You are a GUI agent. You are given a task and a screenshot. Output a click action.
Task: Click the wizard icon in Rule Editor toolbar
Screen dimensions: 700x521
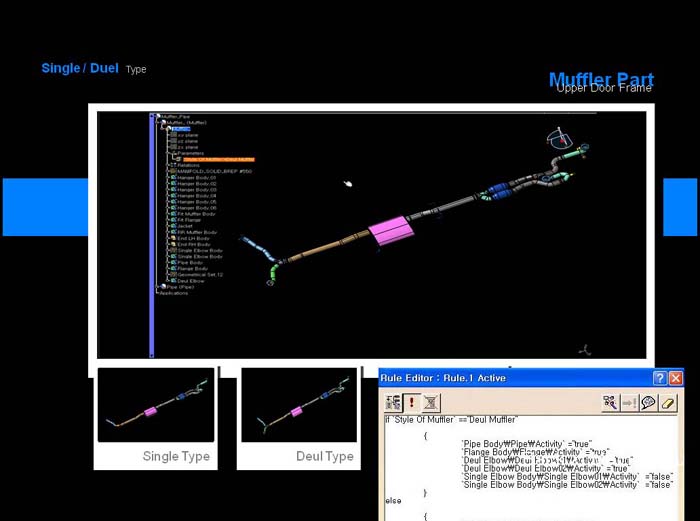[x=610, y=402]
